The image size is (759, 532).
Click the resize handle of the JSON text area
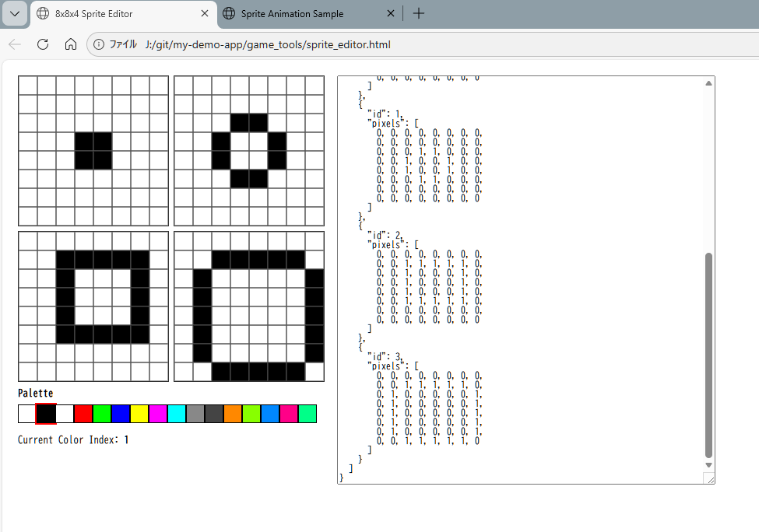pyautogui.click(x=709, y=479)
